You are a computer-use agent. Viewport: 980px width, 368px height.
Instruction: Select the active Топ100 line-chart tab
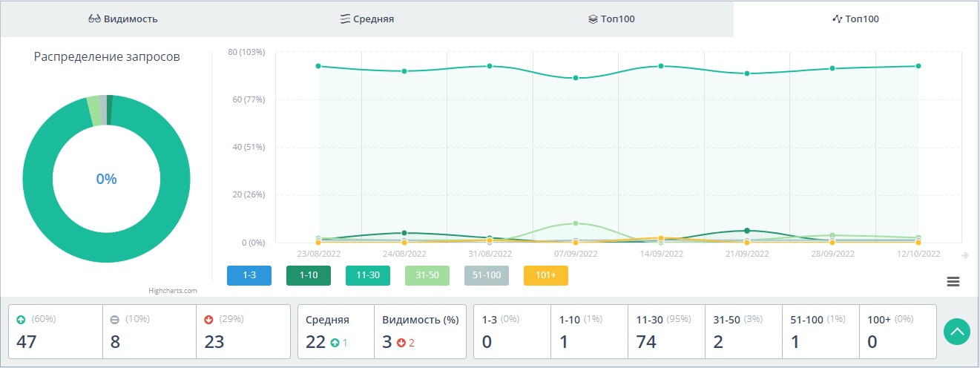tap(855, 19)
